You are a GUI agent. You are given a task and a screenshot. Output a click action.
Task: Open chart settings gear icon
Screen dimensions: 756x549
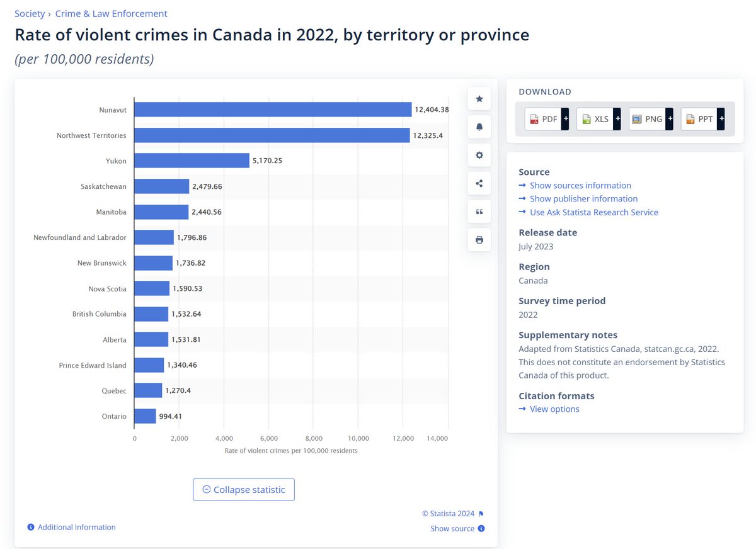(x=479, y=155)
